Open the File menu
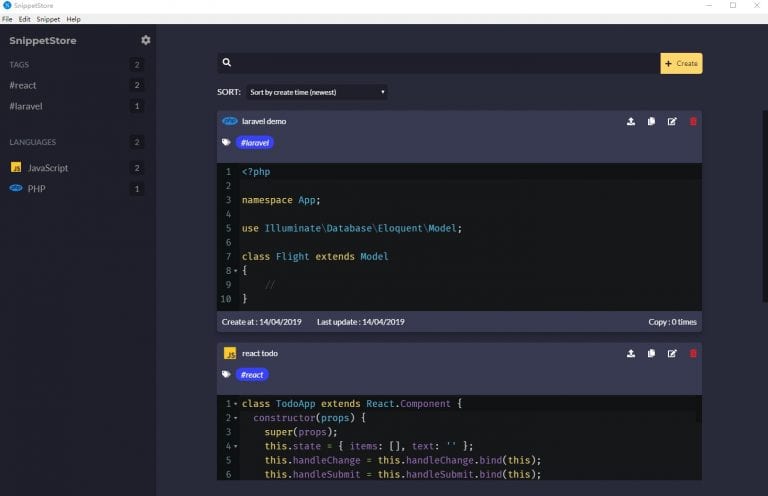Viewport: 768px width, 496px height. tap(7, 19)
